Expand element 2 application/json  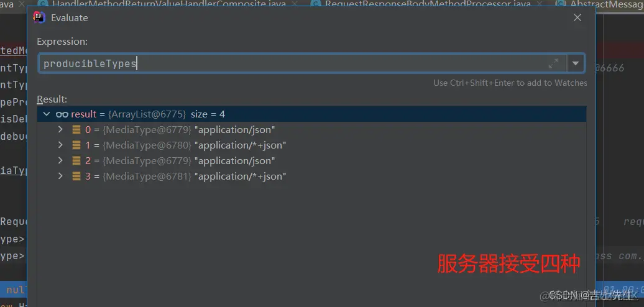pyautogui.click(x=60, y=160)
